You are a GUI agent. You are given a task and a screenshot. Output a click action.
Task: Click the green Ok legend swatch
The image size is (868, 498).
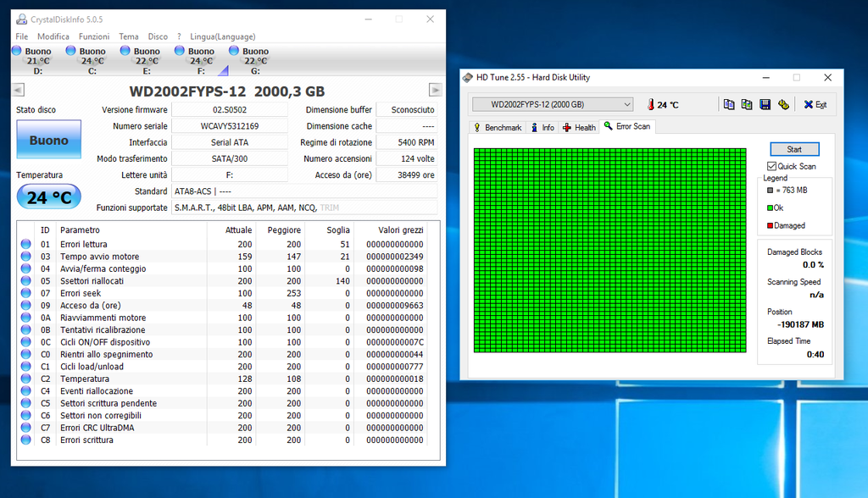tap(770, 207)
